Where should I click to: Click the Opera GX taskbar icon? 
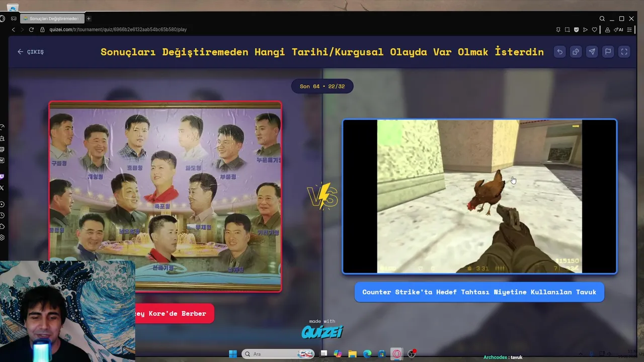[x=397, y=354]
